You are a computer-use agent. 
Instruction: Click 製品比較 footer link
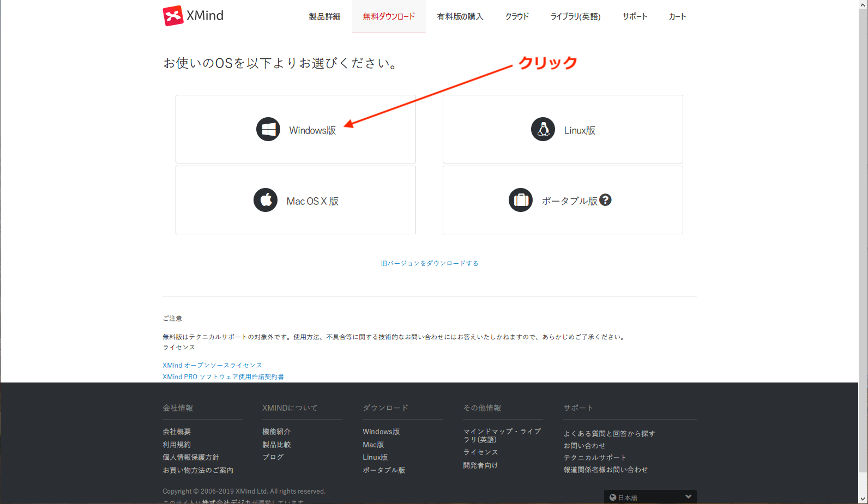pyautogui.click(x=276, y=445)
